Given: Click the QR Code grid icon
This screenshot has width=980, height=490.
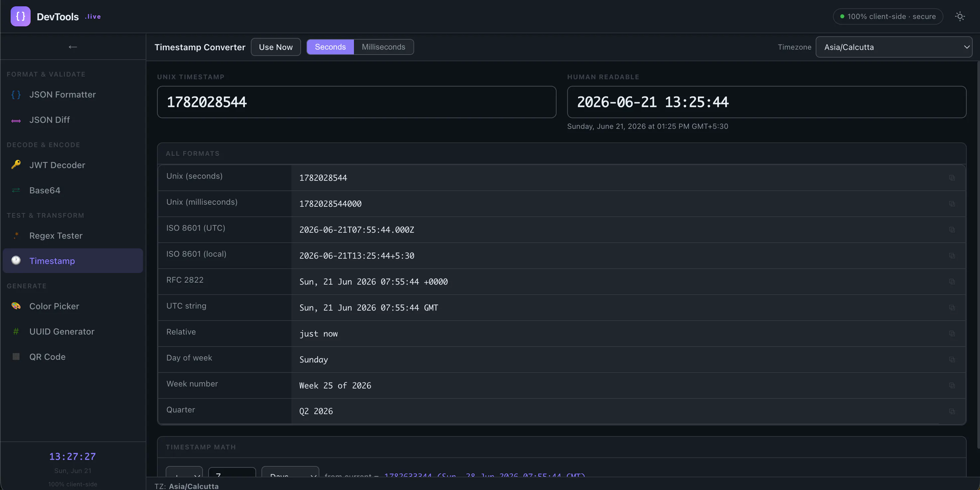Looking at the screenshot, I should click(16, 357).
